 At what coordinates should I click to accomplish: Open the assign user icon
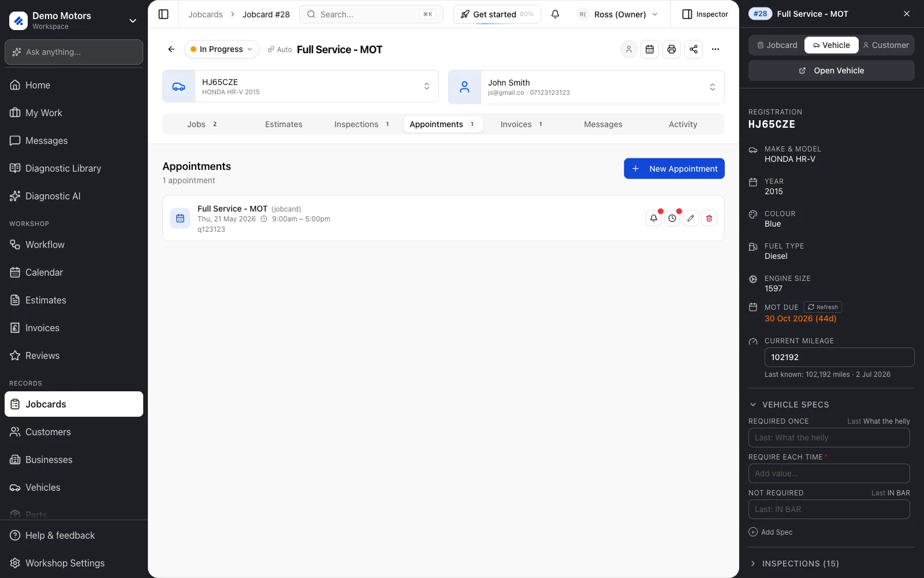coord(629,49)
